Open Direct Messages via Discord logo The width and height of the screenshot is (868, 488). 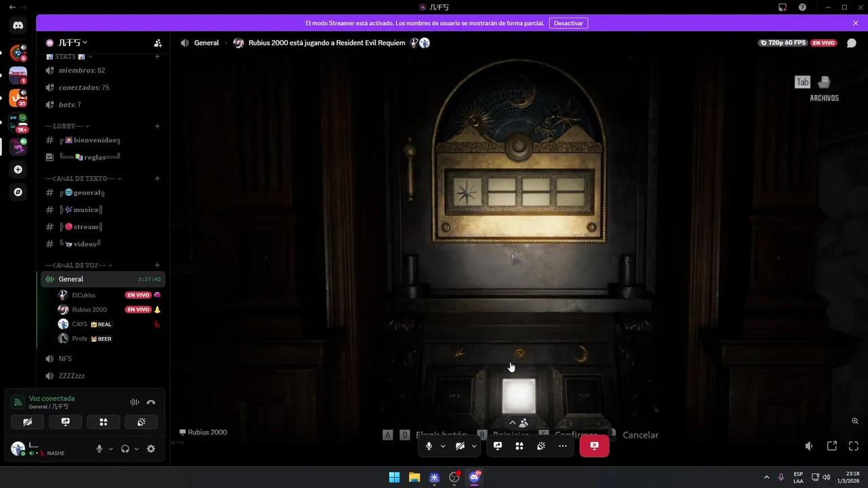[x=18, y=26]
